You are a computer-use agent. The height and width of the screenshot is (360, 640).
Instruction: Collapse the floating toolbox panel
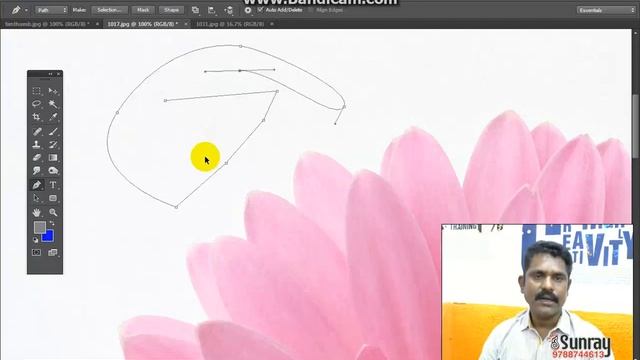tap(51, 74)
